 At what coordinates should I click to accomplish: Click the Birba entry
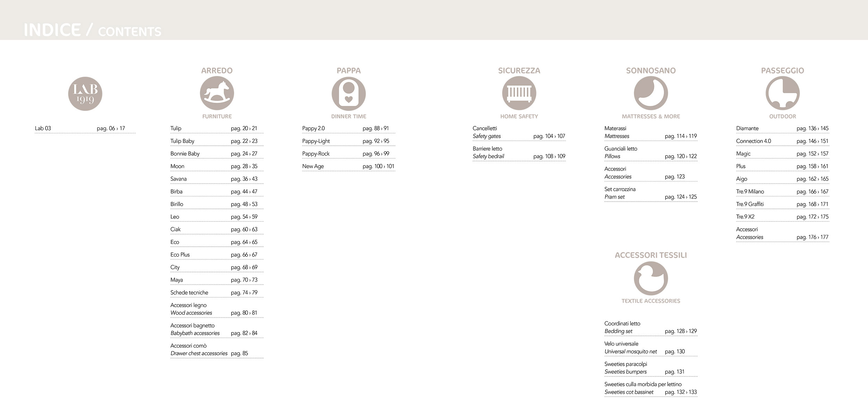(217, 192)
